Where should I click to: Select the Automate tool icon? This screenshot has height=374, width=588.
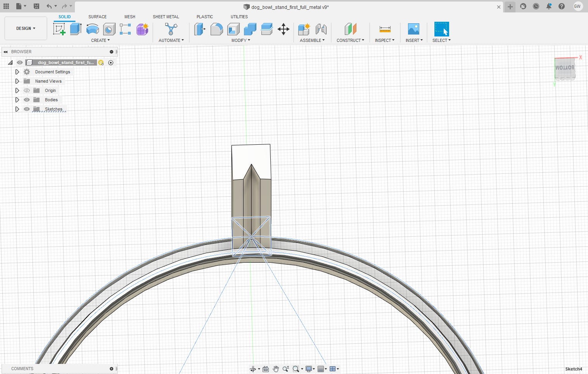(x=171, y=29)
